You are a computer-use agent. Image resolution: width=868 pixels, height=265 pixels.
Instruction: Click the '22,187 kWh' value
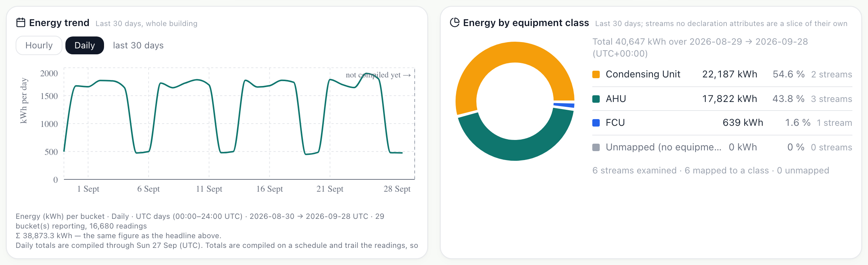pyautogui.click(x=729, y=74)
